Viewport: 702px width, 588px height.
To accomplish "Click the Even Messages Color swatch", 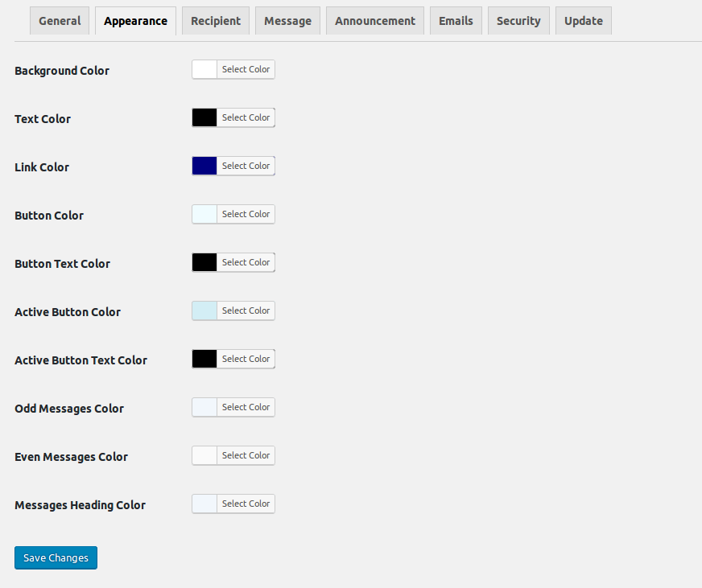I will [x=204, y=456].
